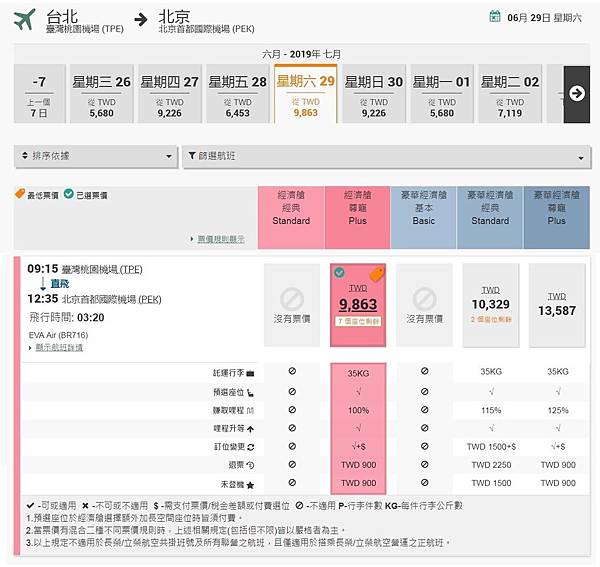Click the Premium Economy Standard column header
Viewport: 600px width, 567px height.
coord(490,217)
